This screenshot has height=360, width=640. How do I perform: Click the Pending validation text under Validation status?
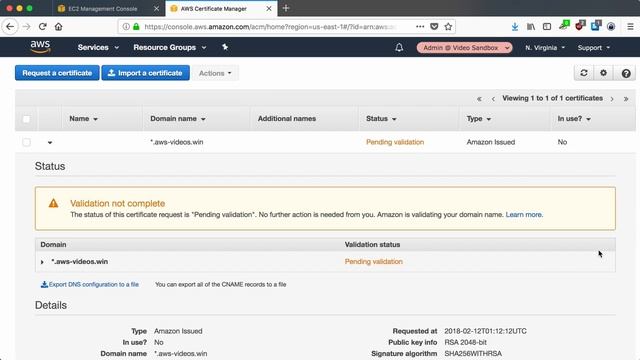click(373, 262)
